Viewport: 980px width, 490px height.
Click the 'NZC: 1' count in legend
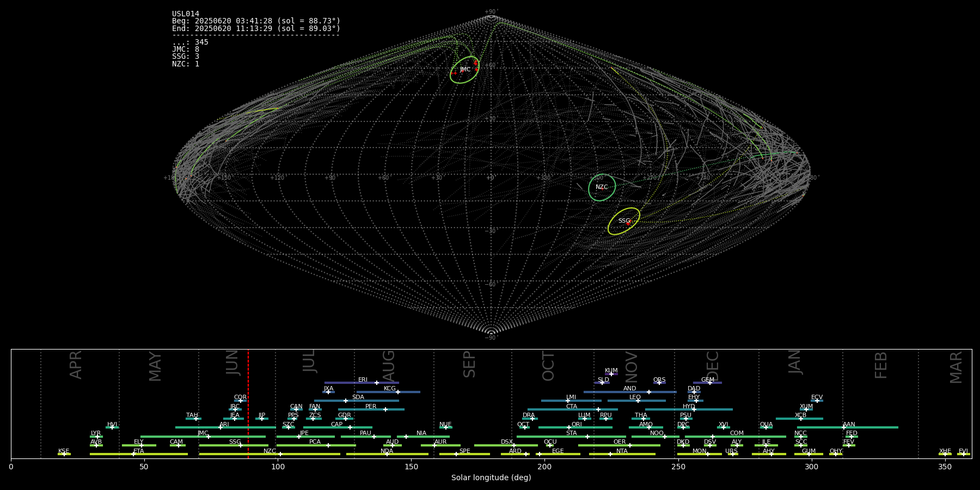click(186, 64)
